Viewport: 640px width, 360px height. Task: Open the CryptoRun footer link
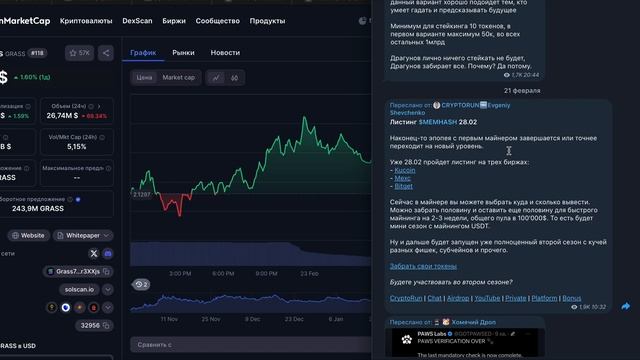coord(406,298)
